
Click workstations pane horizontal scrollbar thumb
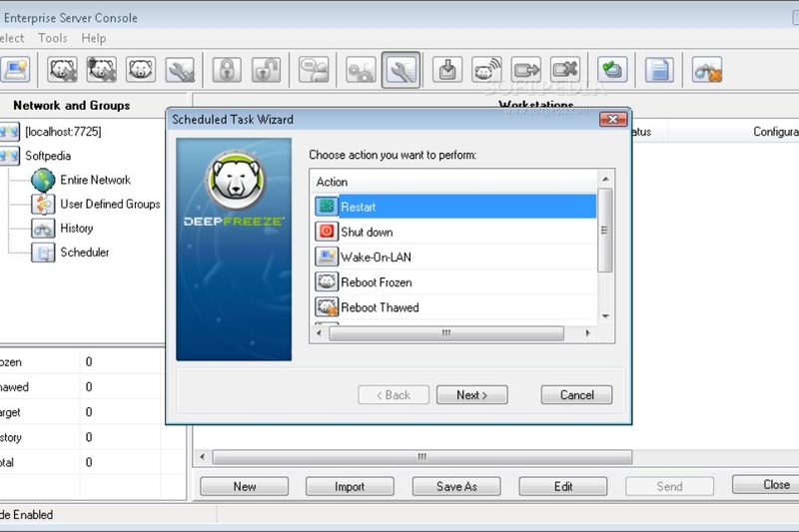click(422, 457)
